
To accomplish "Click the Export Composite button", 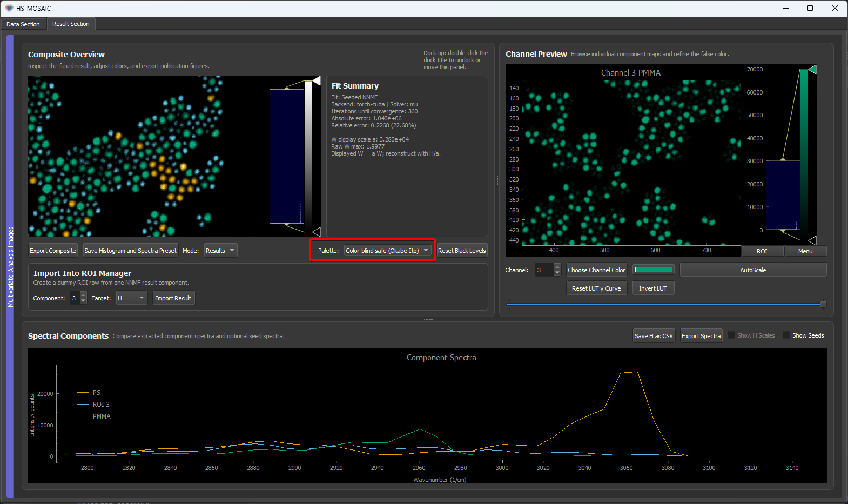I will coord(53,251).
